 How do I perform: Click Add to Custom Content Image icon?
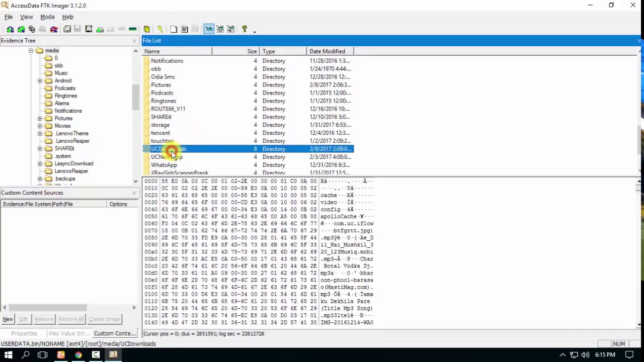pos(100,29)
